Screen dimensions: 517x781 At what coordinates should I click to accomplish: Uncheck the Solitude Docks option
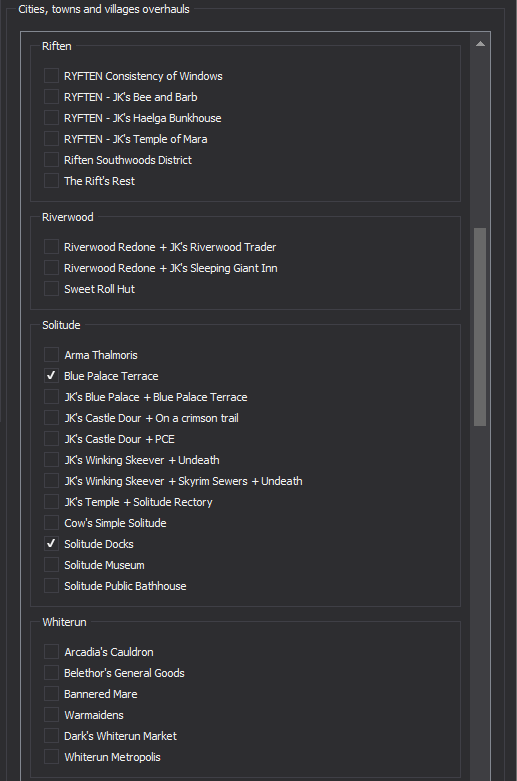(51, 543)
